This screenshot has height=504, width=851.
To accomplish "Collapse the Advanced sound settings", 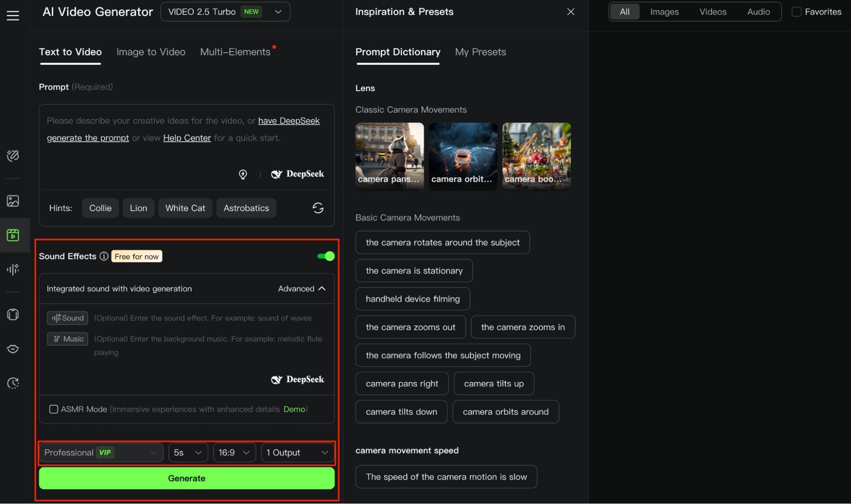I will click(302, 289).
